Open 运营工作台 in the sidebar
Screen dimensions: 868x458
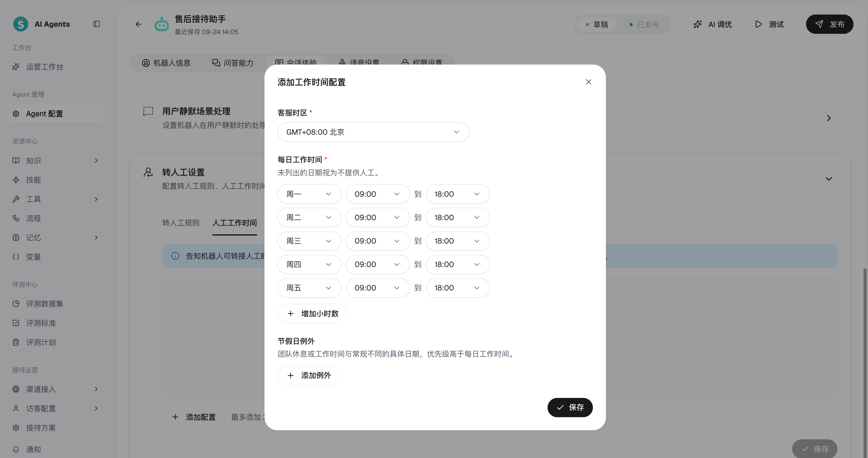(56, 67)
